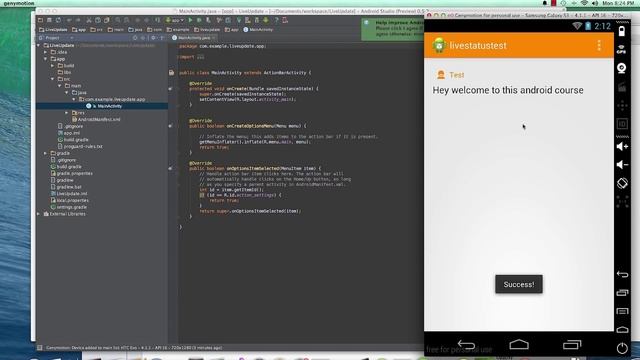Collapse the app module folder

pyautogui.click(x=46, y=59)
